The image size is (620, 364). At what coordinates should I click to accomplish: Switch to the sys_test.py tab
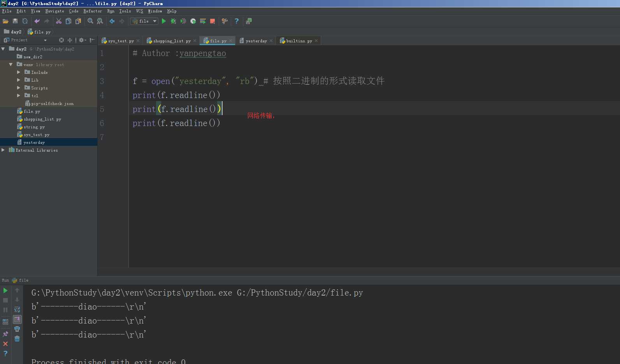tap(121, 41)
